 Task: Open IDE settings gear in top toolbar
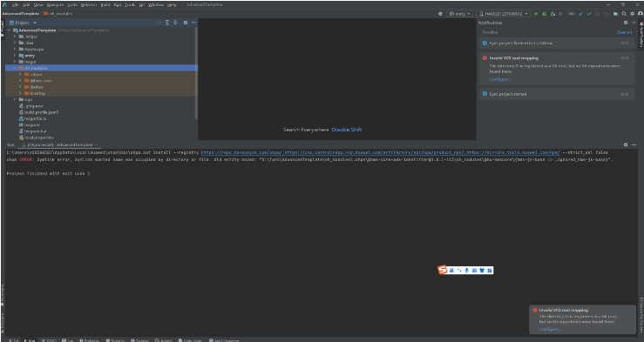pyautogui.click(x=633, y=14)
